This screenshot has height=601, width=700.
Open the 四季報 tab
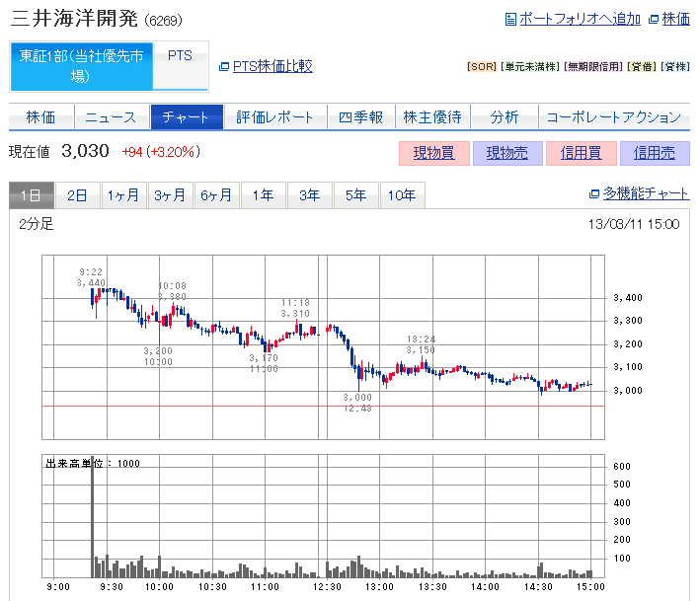pyautogui.click(x=359, y=116)
